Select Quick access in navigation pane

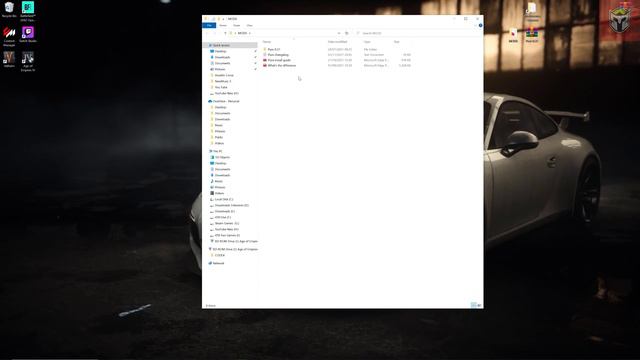pyautogui.click(x=221, y=45)
